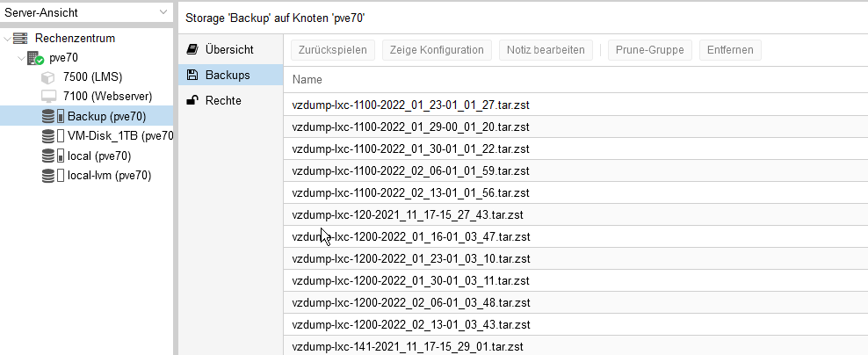
Task: Click the local-lvm storage icon
Action: [53, 175]
